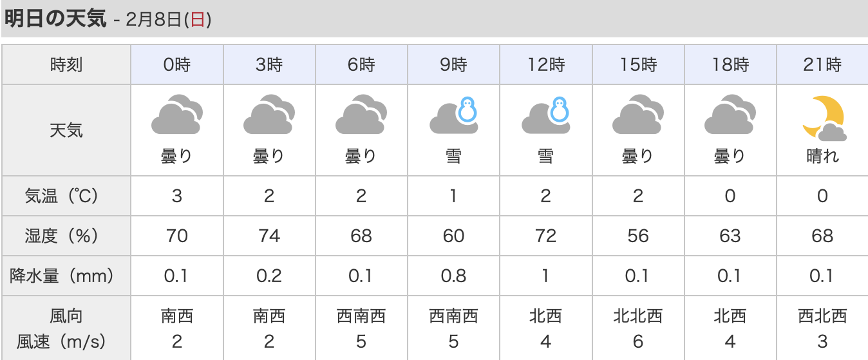The width and height of the screenshot is (868, 360).
Task: Click the snowman snow icon at 9時
Action: coord(454,116)
